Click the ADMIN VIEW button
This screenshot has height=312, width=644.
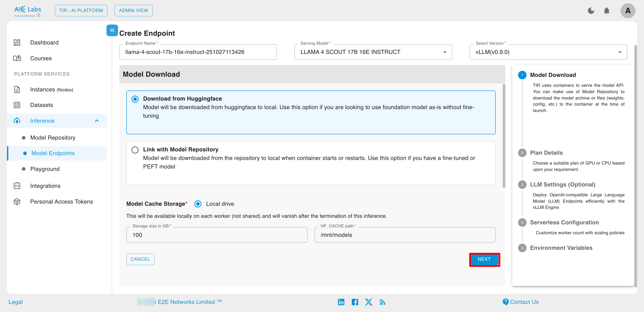point(133,11)
